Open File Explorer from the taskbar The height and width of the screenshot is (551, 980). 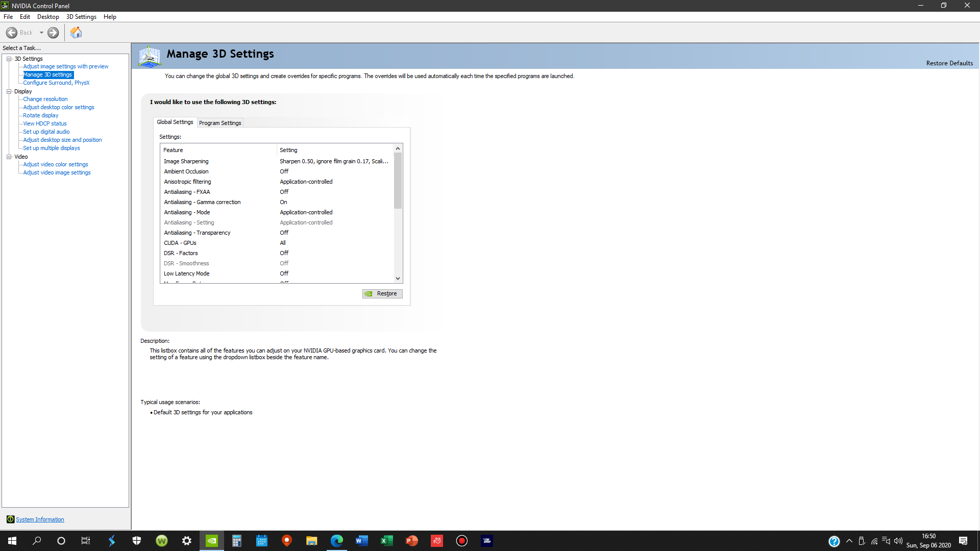(x=312, y=541)
